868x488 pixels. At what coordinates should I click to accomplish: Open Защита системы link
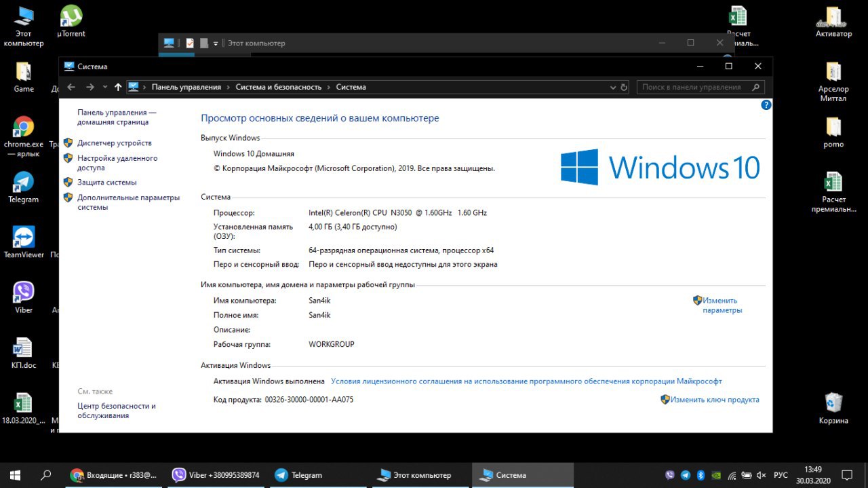(106, 183)
